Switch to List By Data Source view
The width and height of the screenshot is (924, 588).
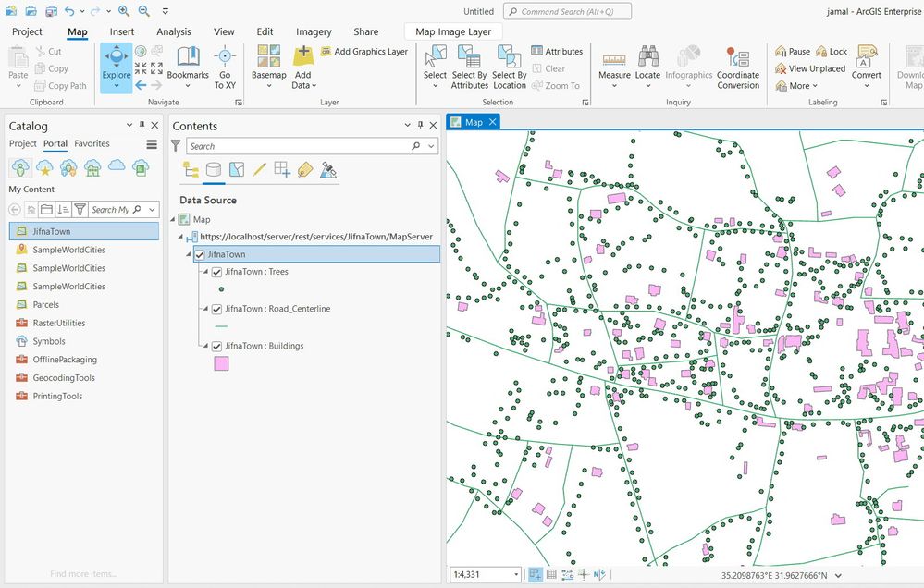(x=214, y=169)
